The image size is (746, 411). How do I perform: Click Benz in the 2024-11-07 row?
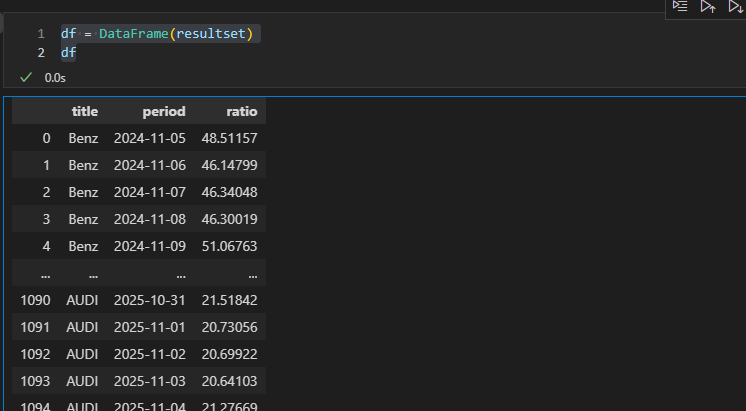(x=83, y=192)
